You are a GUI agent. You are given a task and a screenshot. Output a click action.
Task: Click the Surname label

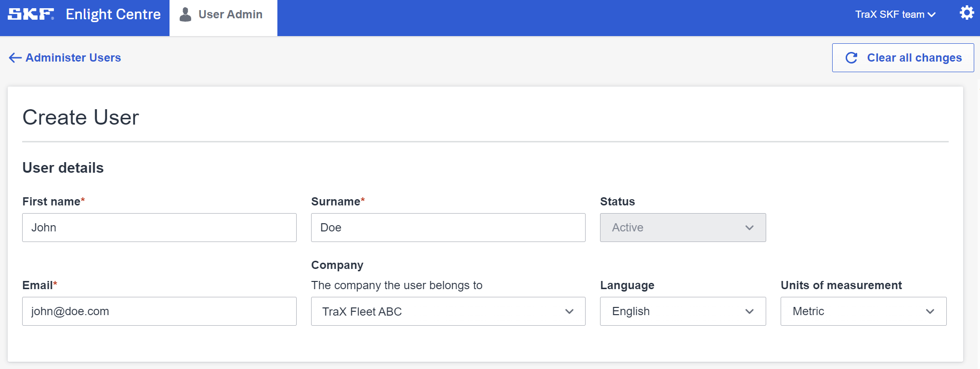tap(338, 202)
